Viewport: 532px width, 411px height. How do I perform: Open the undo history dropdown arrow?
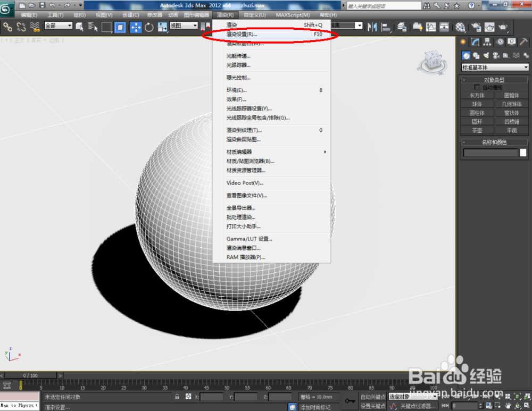pos(60,5)
